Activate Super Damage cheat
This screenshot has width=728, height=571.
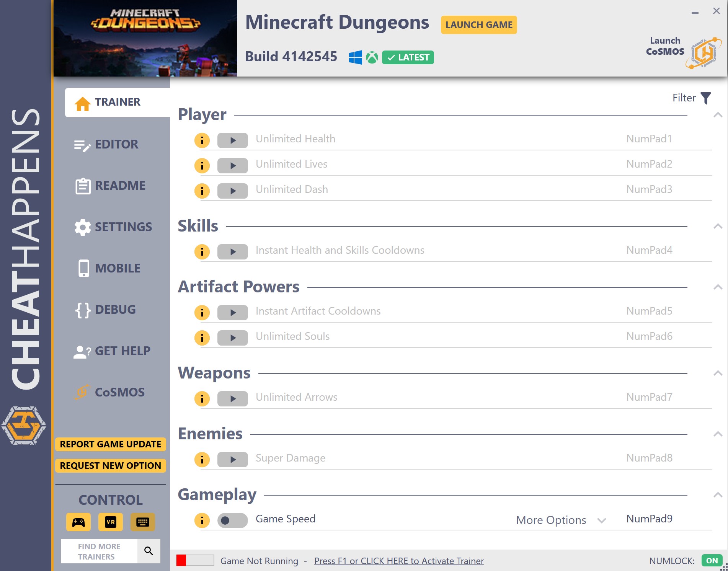[x=233, y=460]
